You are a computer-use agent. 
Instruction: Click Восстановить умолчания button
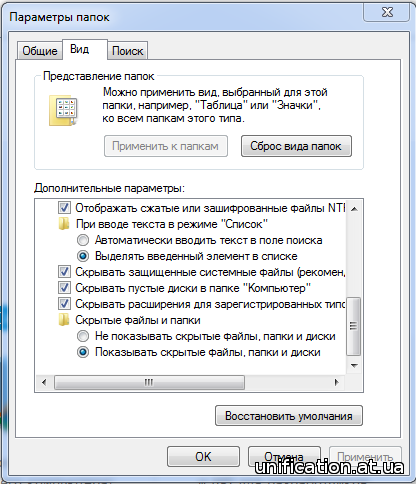(x=289, y=416)
